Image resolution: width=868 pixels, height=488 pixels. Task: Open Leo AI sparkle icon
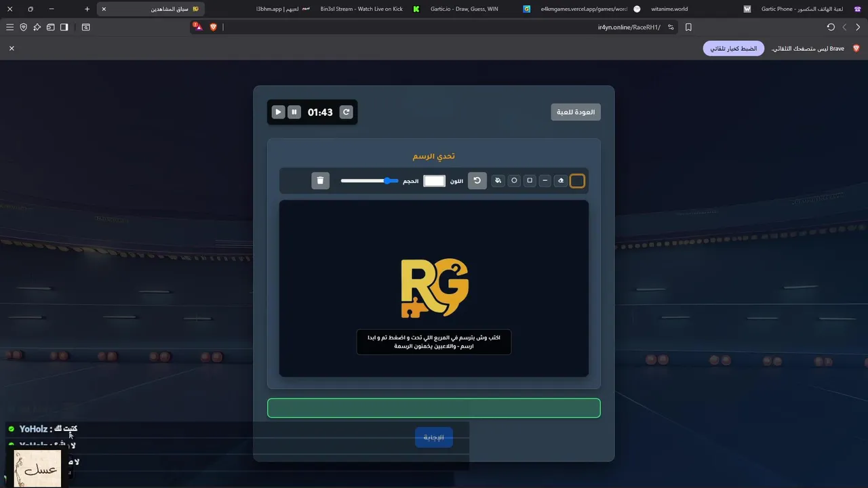click(x=37, y=27)
